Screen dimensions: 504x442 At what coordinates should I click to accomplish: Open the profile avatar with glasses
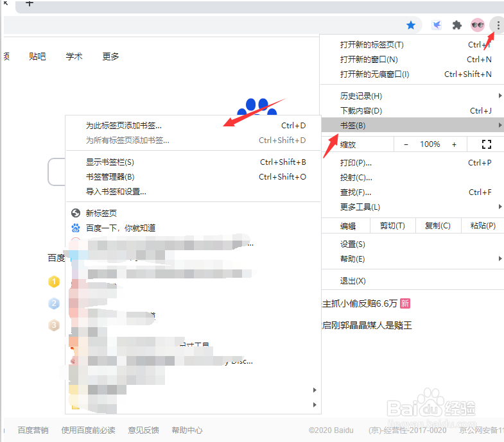point(477,25)
